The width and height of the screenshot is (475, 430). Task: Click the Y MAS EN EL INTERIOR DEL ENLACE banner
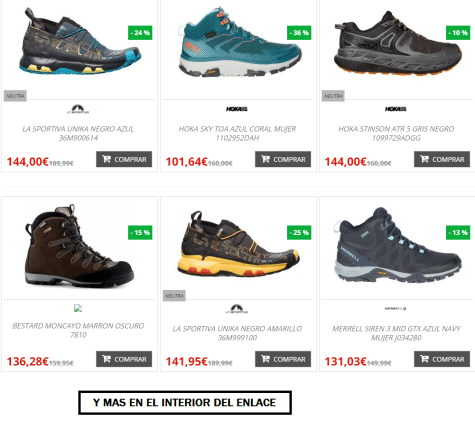185,403
